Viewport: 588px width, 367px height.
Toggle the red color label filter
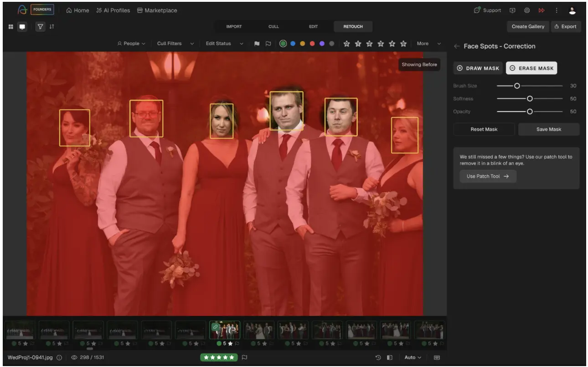point(312,44)
